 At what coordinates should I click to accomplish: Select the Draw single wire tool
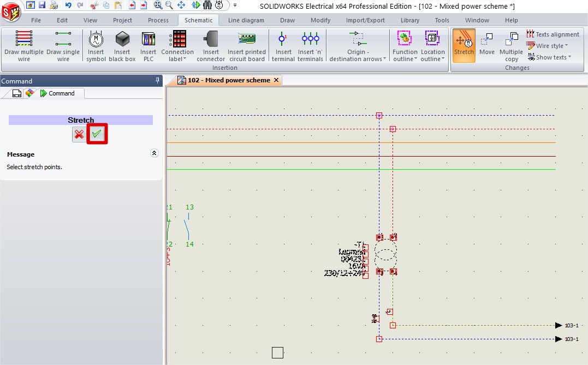click(63, 45)
